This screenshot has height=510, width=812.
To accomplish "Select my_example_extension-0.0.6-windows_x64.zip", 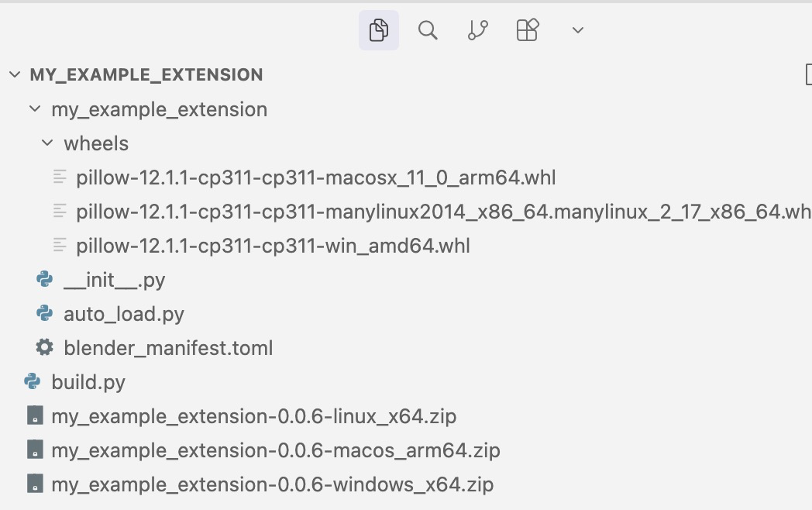I will pos(272,484).
